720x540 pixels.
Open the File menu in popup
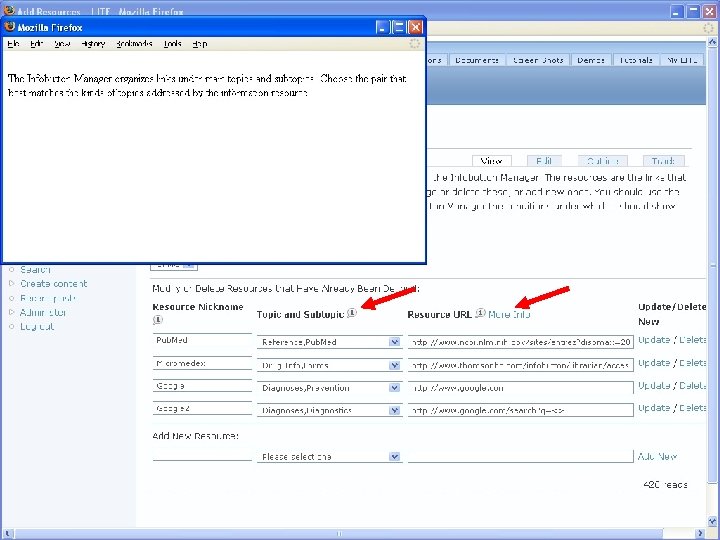(x=13, y=44)
